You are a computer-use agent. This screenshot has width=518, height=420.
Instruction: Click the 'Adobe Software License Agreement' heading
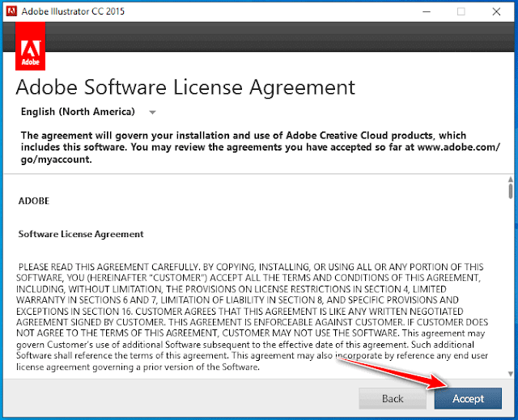(x=185, y=87)
